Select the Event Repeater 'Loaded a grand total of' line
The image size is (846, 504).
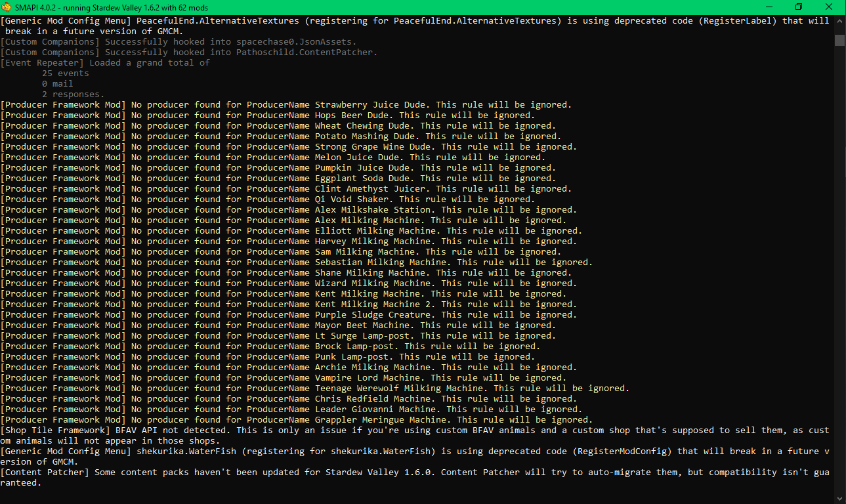pos(105,63)
